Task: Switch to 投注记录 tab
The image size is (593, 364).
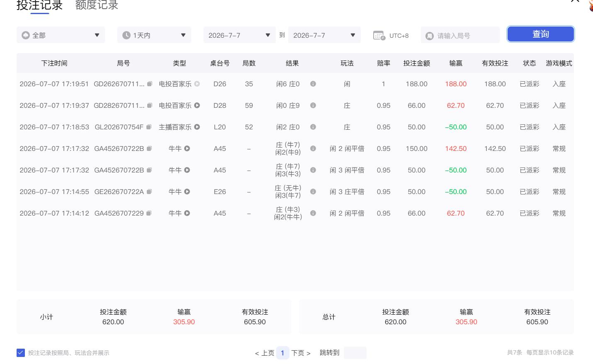Action: (x=39, y=5)
